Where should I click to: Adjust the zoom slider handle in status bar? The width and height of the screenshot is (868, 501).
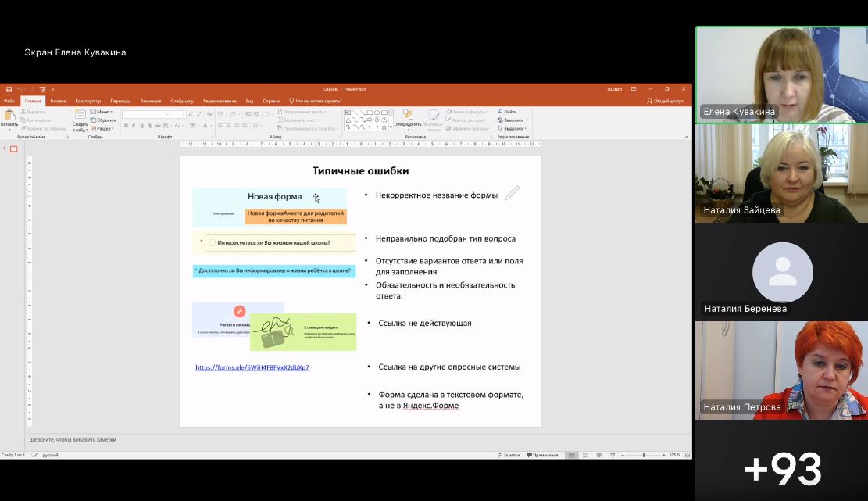643,455
